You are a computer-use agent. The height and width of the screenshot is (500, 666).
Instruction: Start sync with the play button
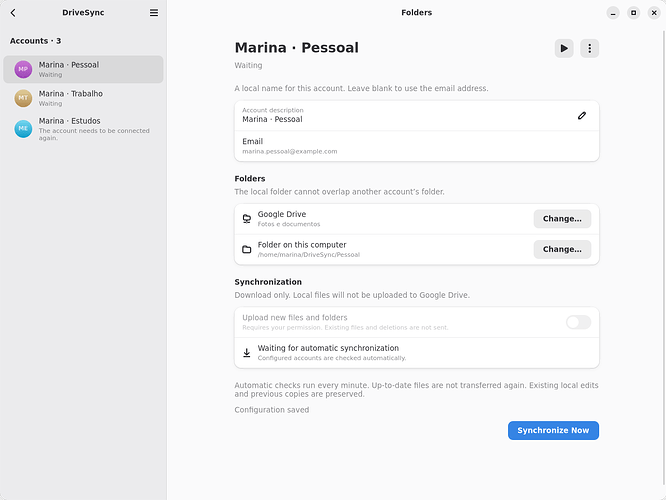coord(564,48)
